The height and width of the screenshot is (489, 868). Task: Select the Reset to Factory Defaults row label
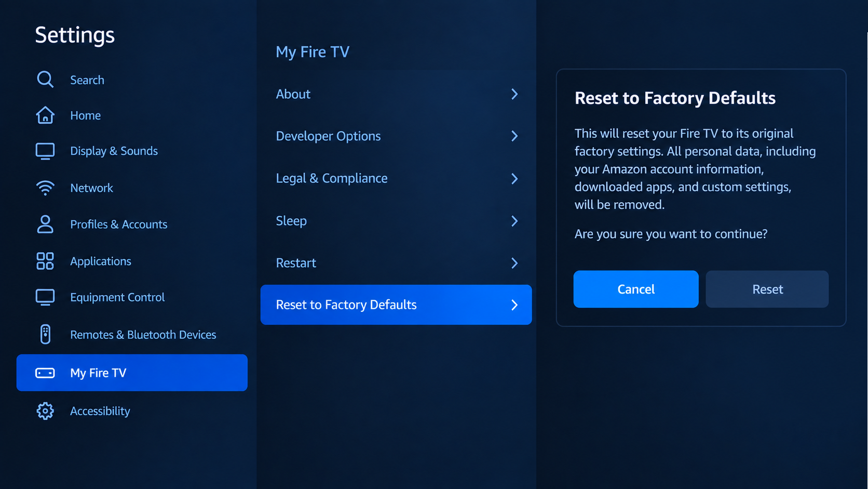coord(346,305)
